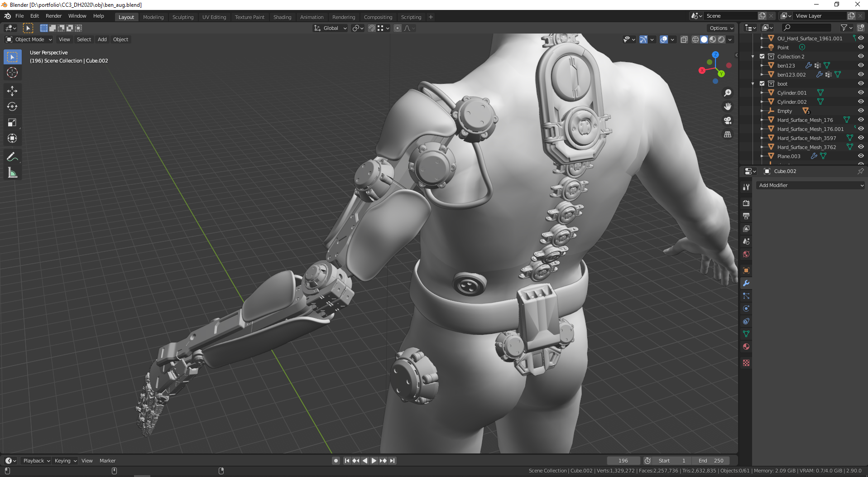Hide the Point light with eye icon
The height and width of the screenshot is (477, 868).
click(x=861, y=48)
